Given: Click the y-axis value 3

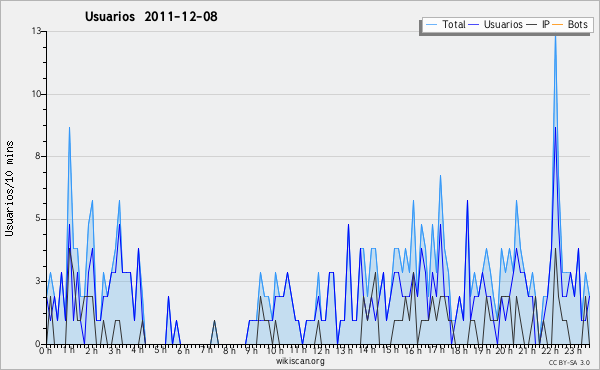Looking at the screenshot, I should [39, 281].
